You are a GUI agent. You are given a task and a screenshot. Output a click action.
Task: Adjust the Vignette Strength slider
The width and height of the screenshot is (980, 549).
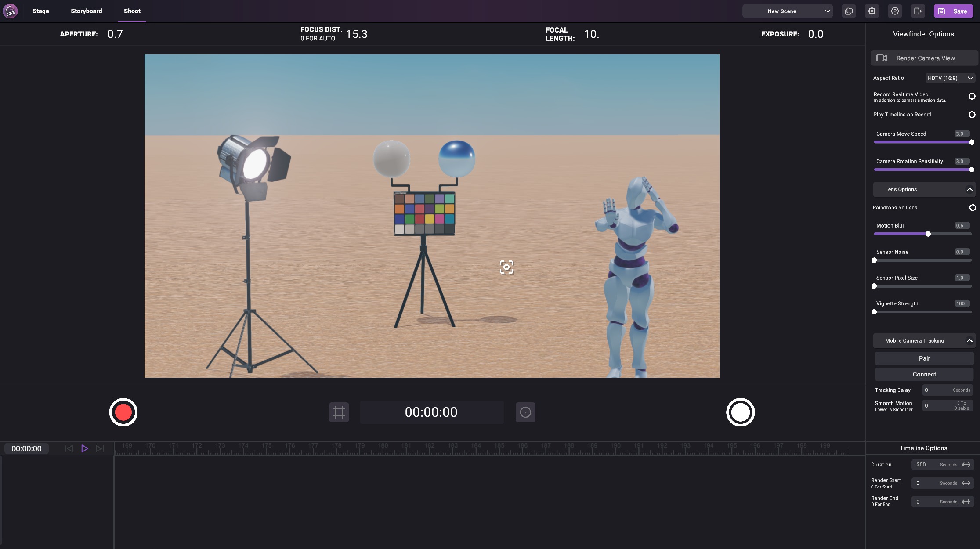point(922,312)
